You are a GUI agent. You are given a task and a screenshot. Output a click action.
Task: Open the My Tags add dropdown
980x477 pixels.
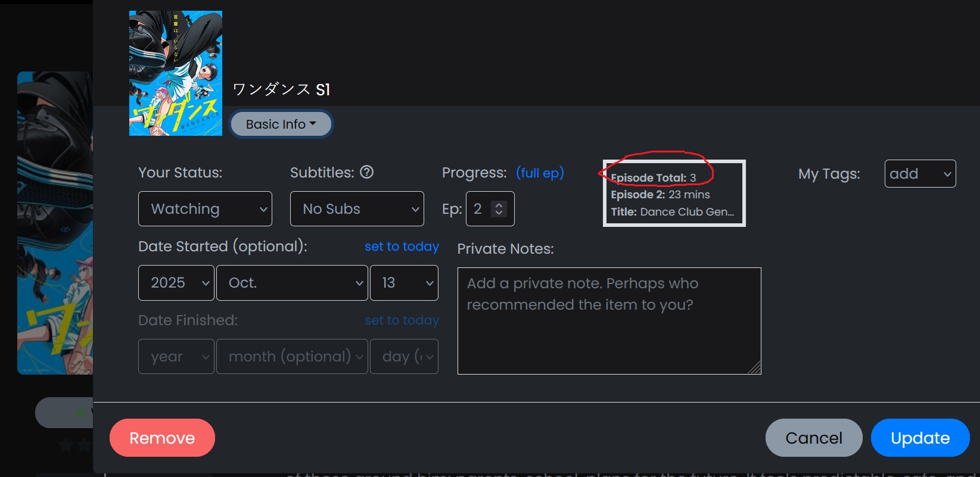tap(920, 174)
